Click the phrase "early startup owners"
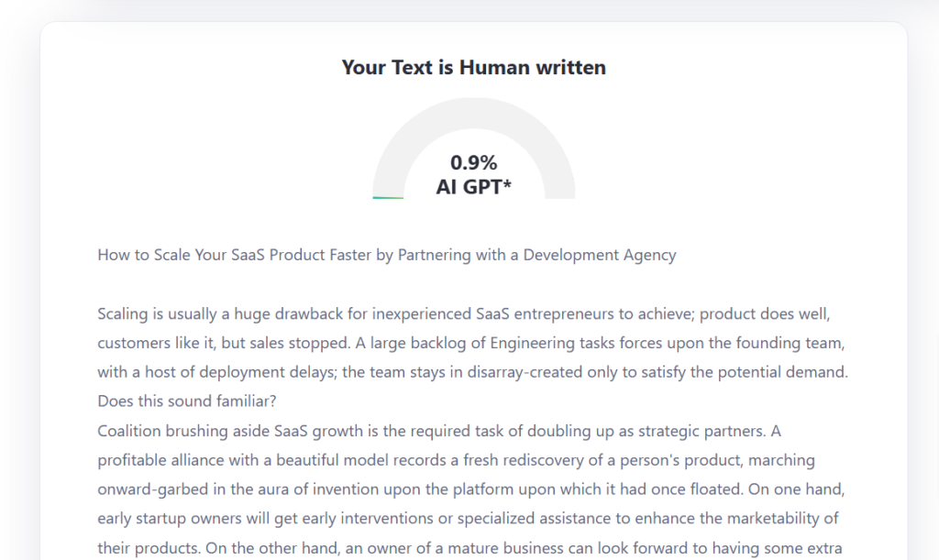Image resolution: width=939 pixels, height=560 pixels. [170, 519]
